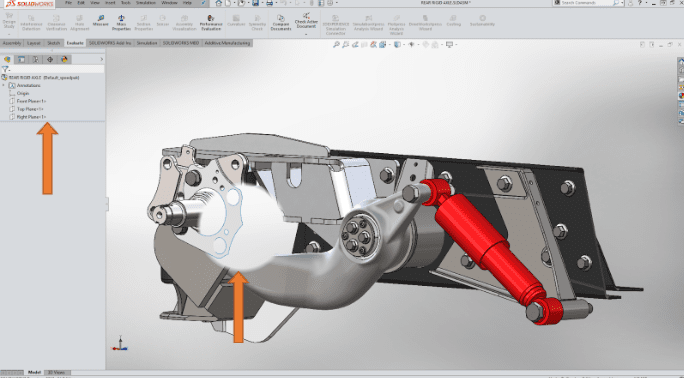Open the Edit menu

(81, 3)
